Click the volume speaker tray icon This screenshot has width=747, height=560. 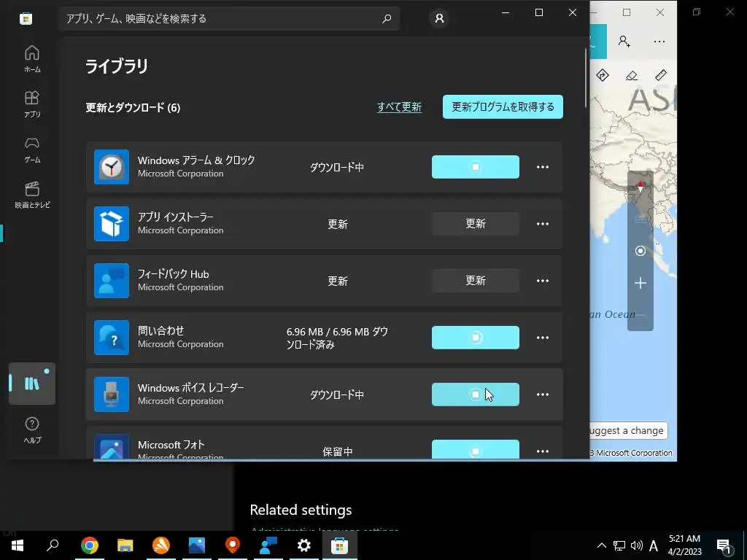[636, 545]
